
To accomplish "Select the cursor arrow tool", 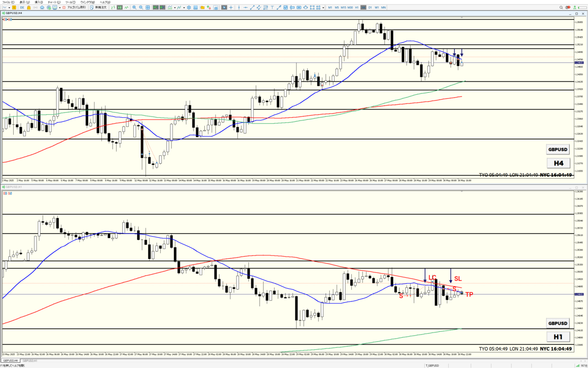I will click(224, 7).
